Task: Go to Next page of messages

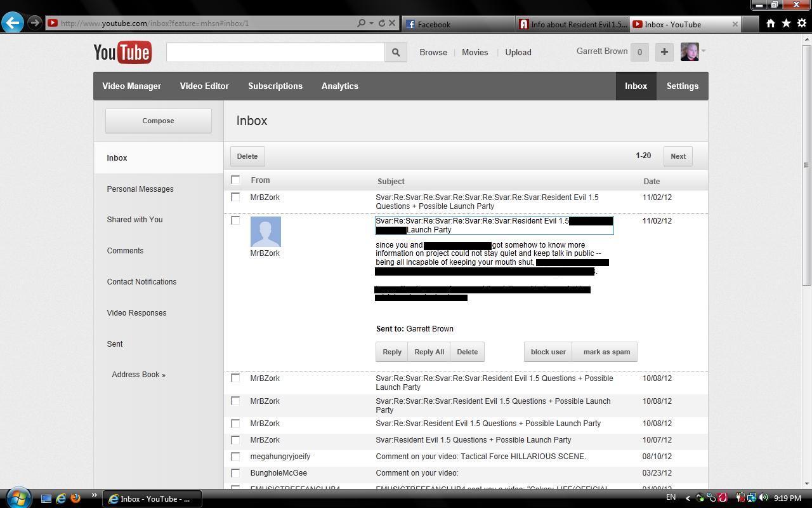Action: click(x=678, y=156)
